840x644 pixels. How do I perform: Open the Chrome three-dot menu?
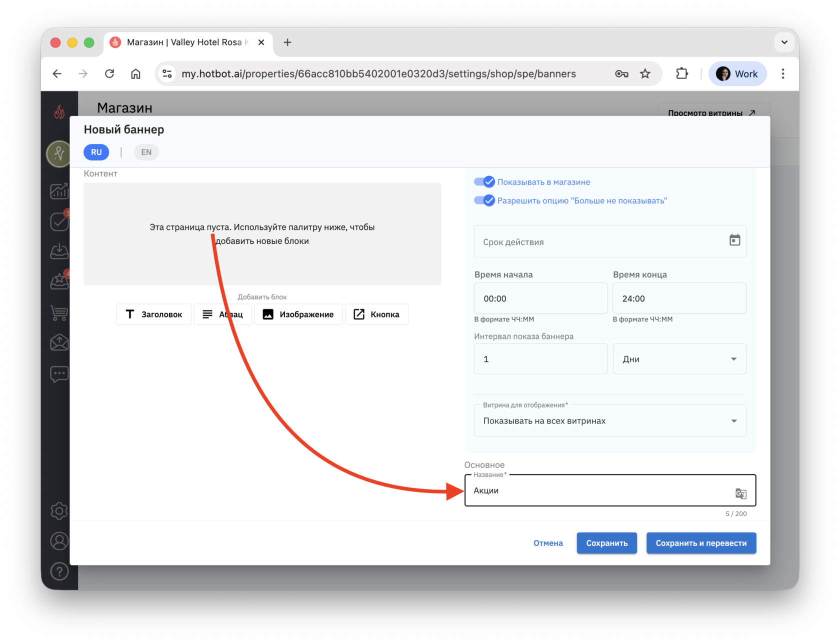pos(783,74)
